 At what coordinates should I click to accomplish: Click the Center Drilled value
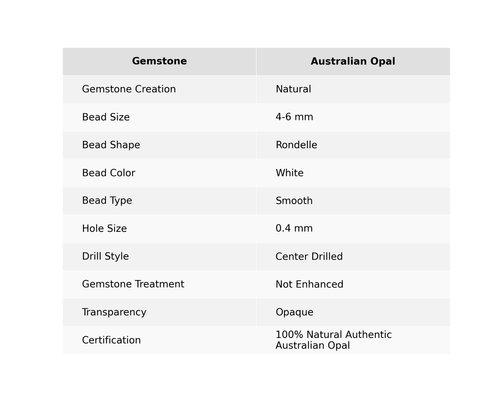pyautogui.click(x=309, y=256)
